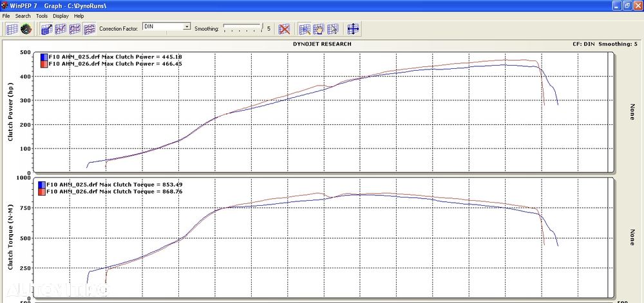Select the first graph type toolbar icon
The height and width of the screenshot is (303, 644).
[47, 29]
